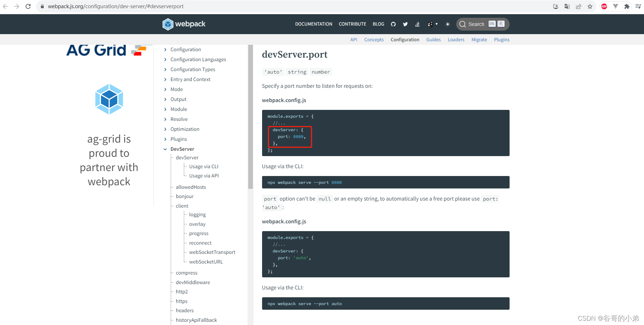Go forward using browser forward arrow
The height and width of the screenshot is (325, 644).
pyautogui.click(x=17, y=6)
